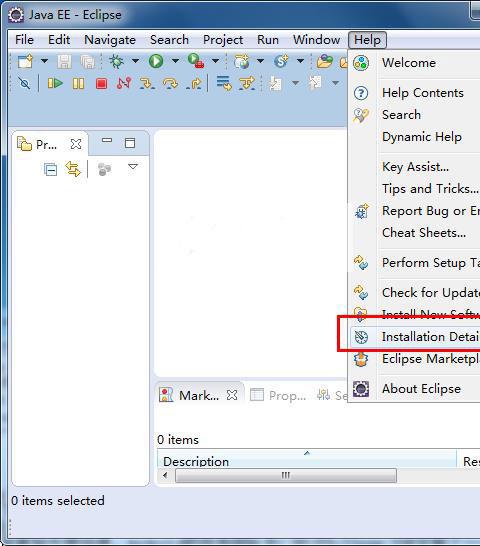Choose Search entry in Help menu
The width and height of the screenshot is (480, 546).
(415, 115)
